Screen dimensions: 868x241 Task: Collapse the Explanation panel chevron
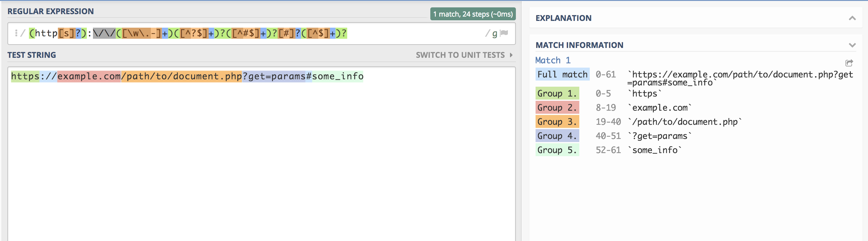(852, 18)
